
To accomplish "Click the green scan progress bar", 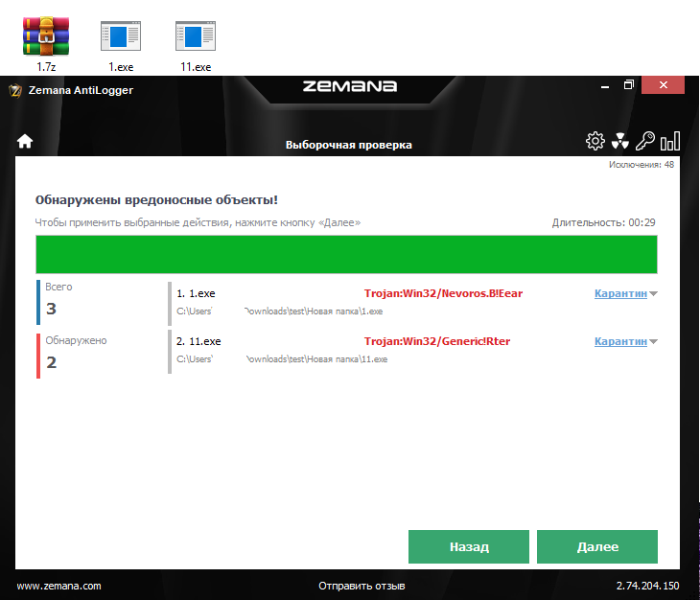I will [x=346, y=254].
